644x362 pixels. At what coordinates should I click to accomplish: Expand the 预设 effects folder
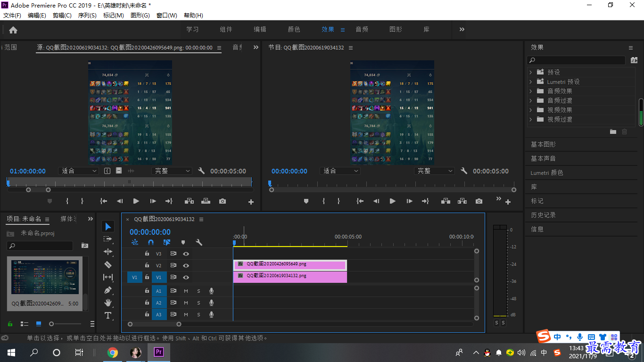pos(531,72)
